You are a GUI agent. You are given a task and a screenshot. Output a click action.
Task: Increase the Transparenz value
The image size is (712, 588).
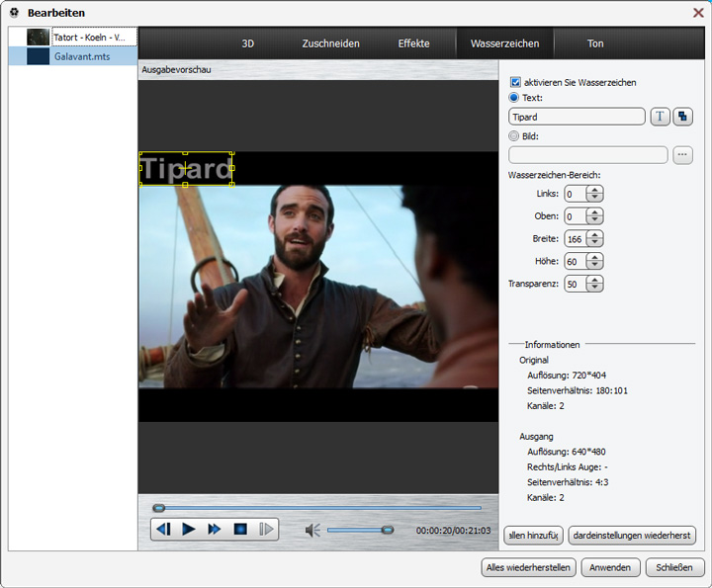click(x=594, y=280)
